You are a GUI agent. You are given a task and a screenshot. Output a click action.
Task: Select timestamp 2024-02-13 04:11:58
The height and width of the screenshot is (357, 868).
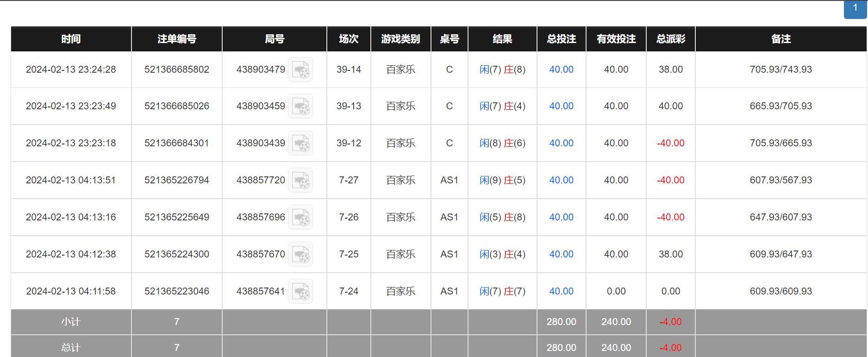click(x=71, y=291)
